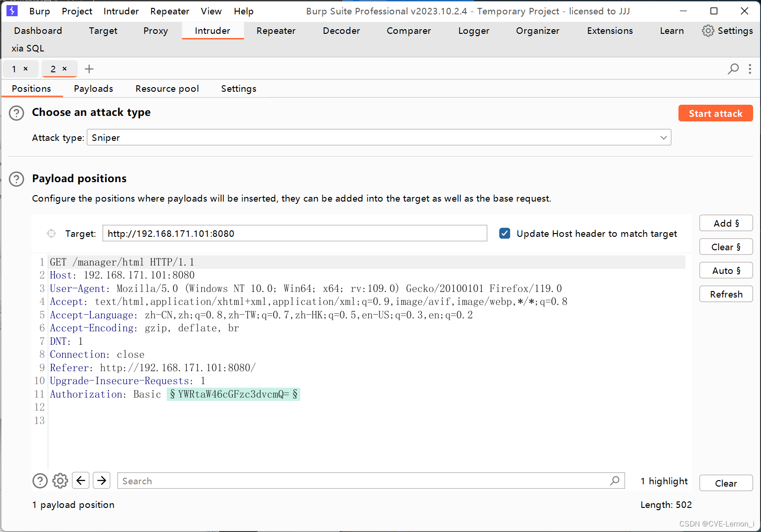Select the Positions sub-tab
761x532 pixels.
click(x=32, y=89)
